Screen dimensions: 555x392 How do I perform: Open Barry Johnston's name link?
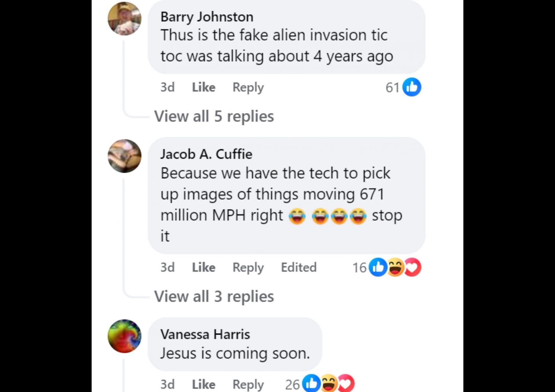(x=207, y=17)
